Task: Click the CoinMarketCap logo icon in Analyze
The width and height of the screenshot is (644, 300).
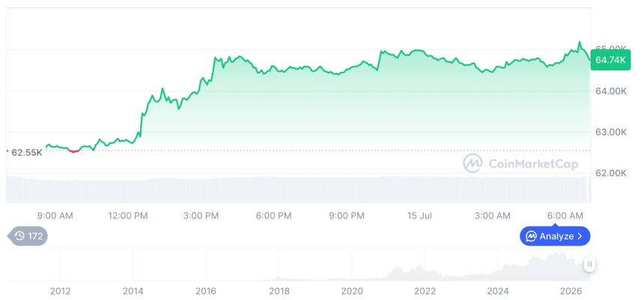Action: (531, 236)
